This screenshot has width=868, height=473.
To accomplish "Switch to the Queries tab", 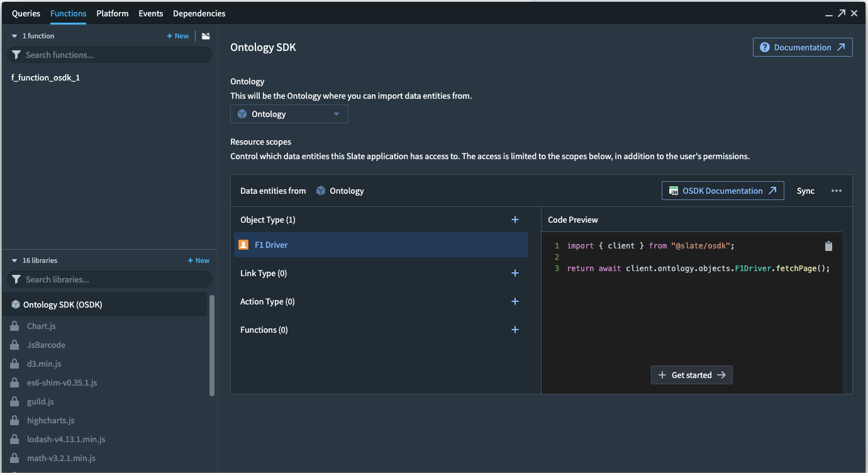I will pos(26,13).
